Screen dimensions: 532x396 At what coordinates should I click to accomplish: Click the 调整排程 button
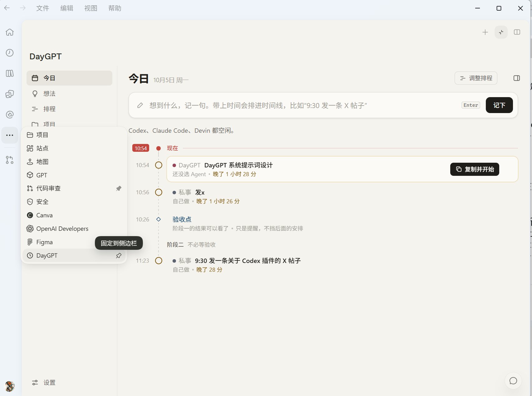pyautogui.click(x=476, y=78)
